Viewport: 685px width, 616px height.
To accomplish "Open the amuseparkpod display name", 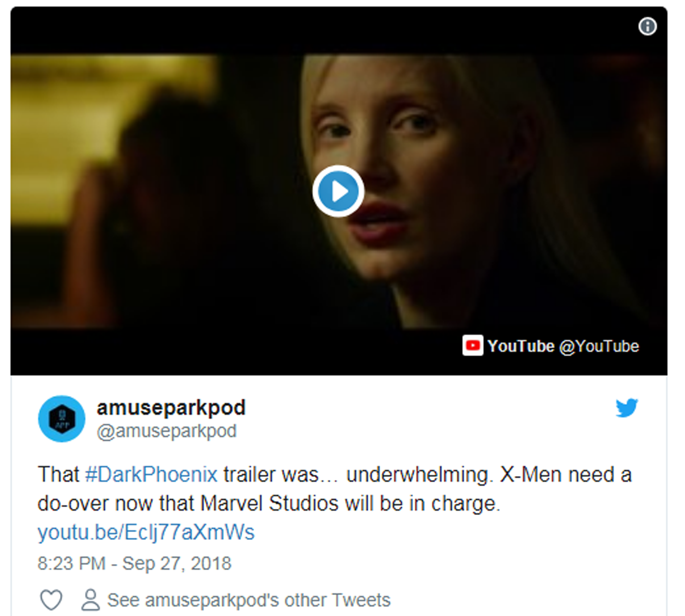I will pos(171,407).
